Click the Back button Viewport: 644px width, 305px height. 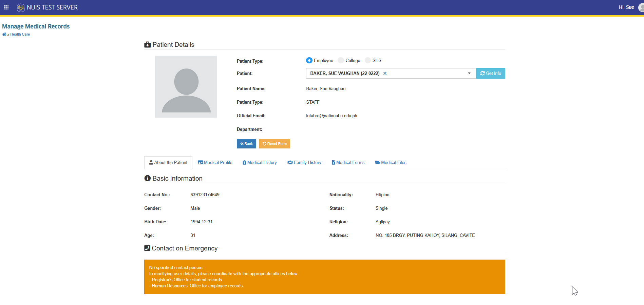(x=246, y=144)
